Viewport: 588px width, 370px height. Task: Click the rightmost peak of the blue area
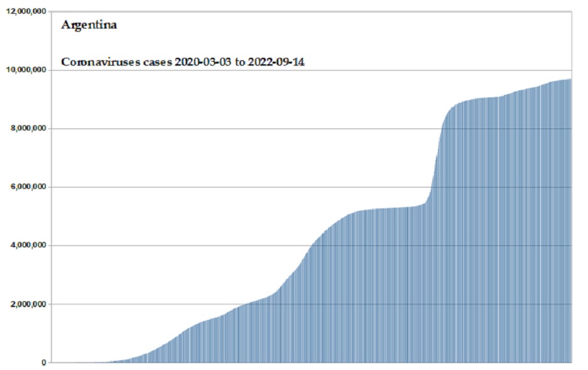point(570,80)
